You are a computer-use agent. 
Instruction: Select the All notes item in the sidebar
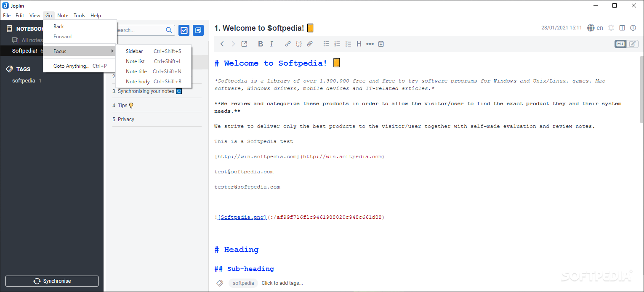(x=27, y=40)
